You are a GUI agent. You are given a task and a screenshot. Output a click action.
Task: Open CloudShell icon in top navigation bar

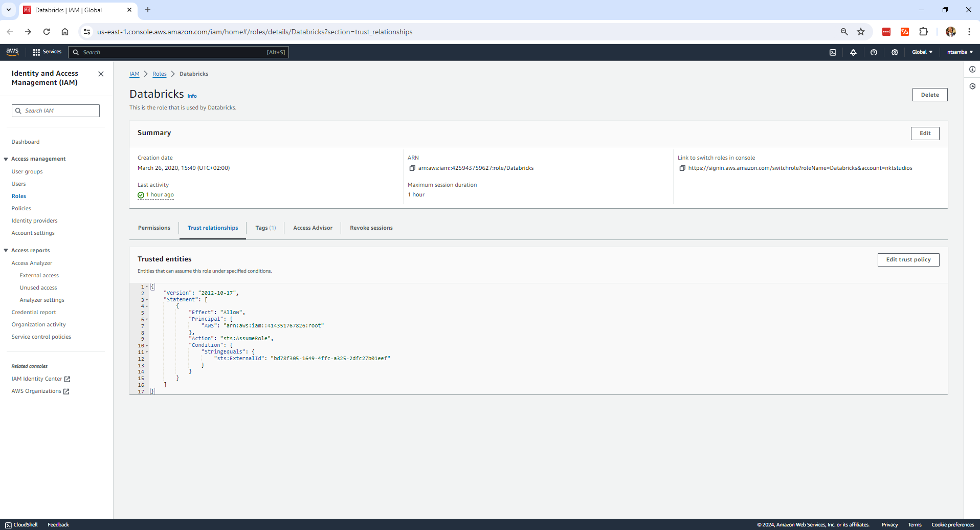click(833, 52)
